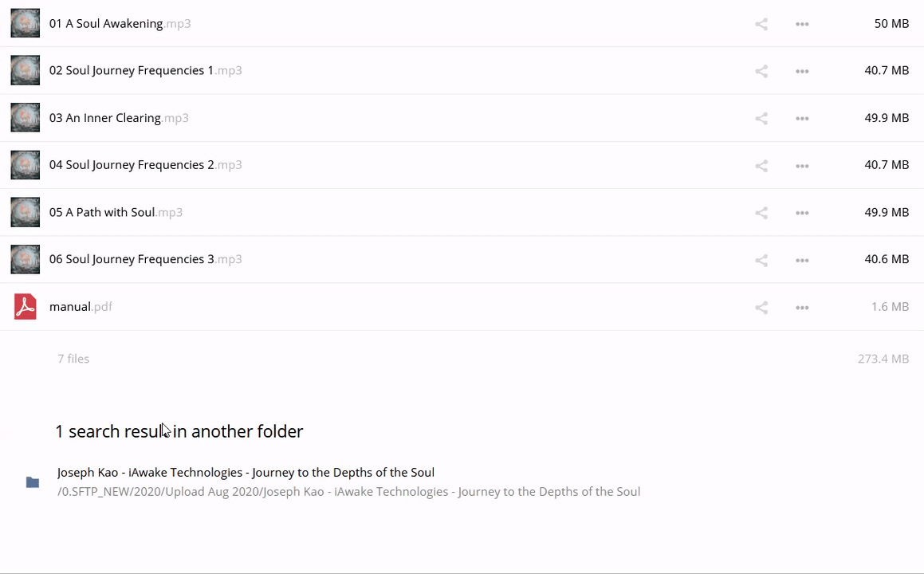Open Joseph Kao Journey to the Depths folder result
The image size is (924, 574).
pos(246,473)
